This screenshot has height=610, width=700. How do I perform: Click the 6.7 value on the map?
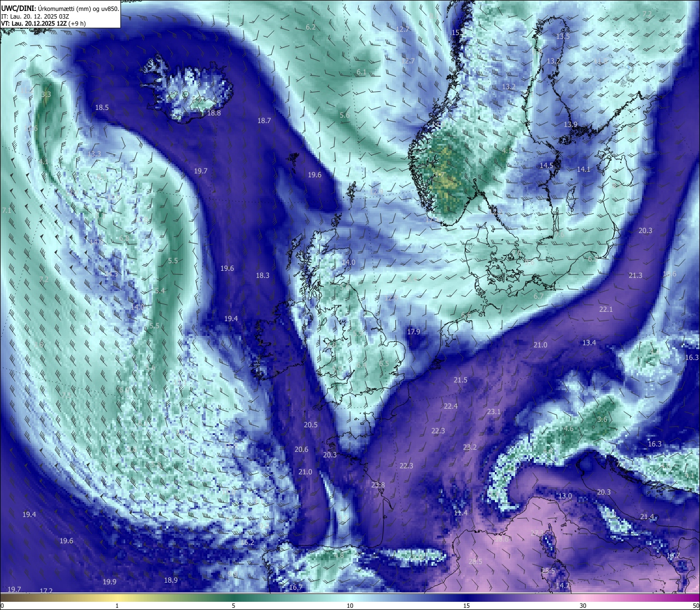pos(539,297)
